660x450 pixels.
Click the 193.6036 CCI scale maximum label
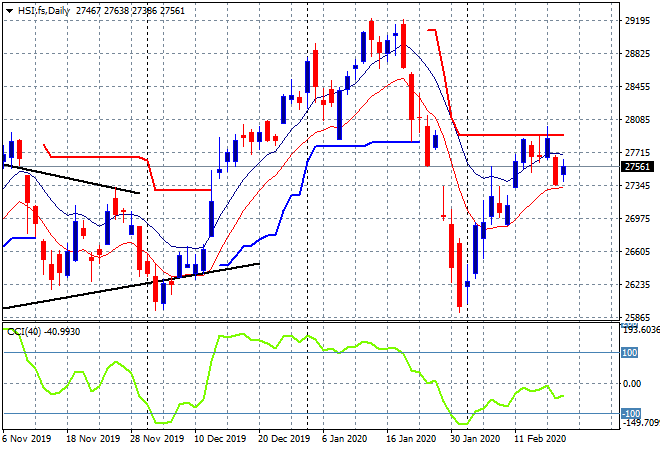tap(641, 330)
